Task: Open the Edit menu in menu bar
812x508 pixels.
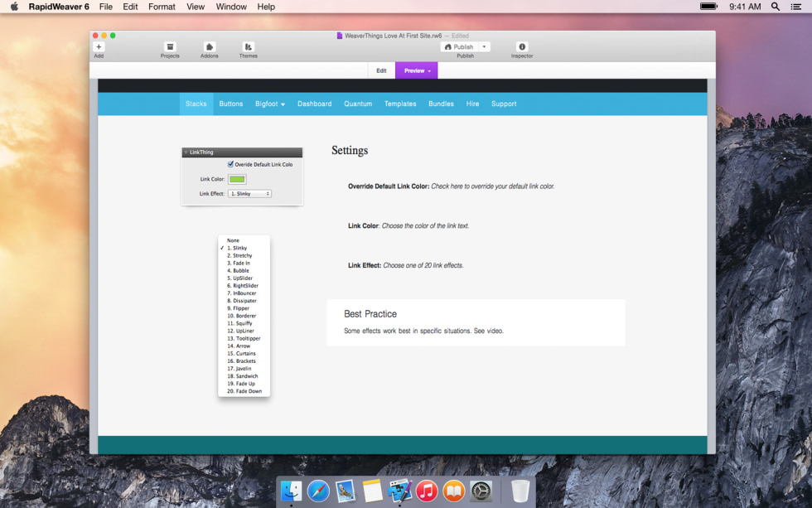Action: coord(130,7)
